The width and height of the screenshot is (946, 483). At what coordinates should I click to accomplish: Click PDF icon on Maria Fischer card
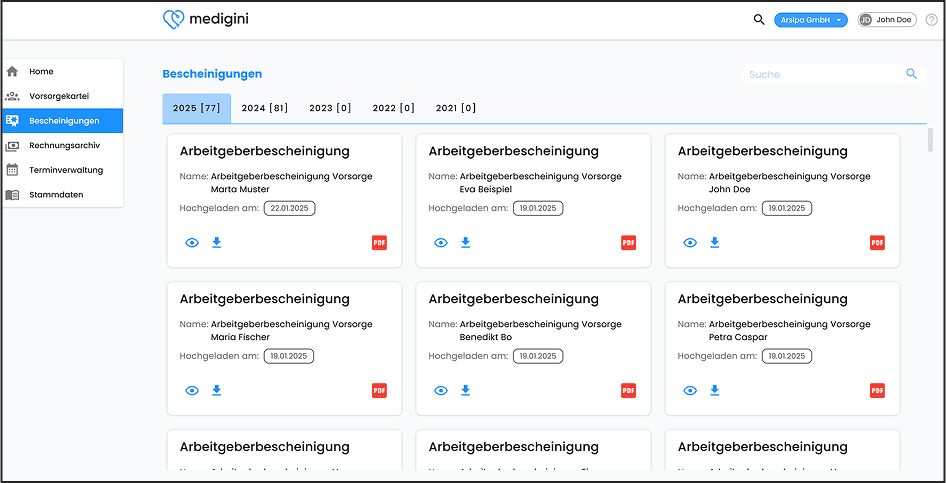click(379, 391)
